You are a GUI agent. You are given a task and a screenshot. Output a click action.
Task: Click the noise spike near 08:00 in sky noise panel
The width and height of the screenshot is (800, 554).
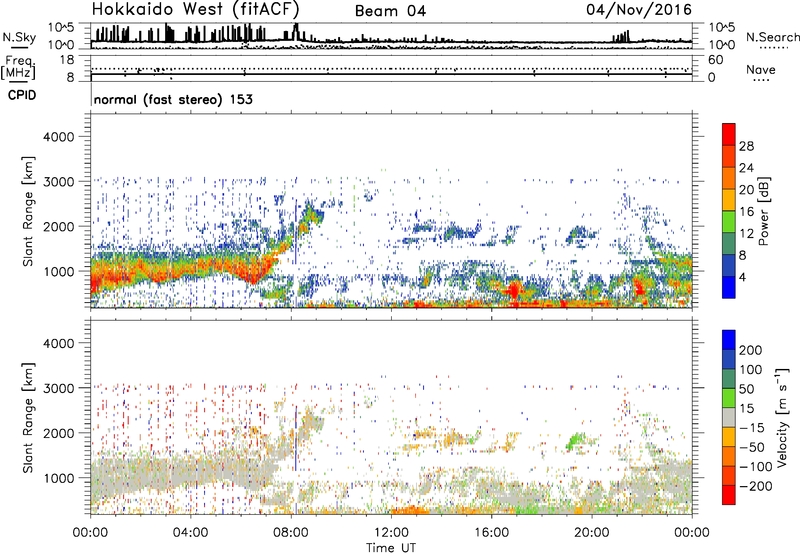296,32
